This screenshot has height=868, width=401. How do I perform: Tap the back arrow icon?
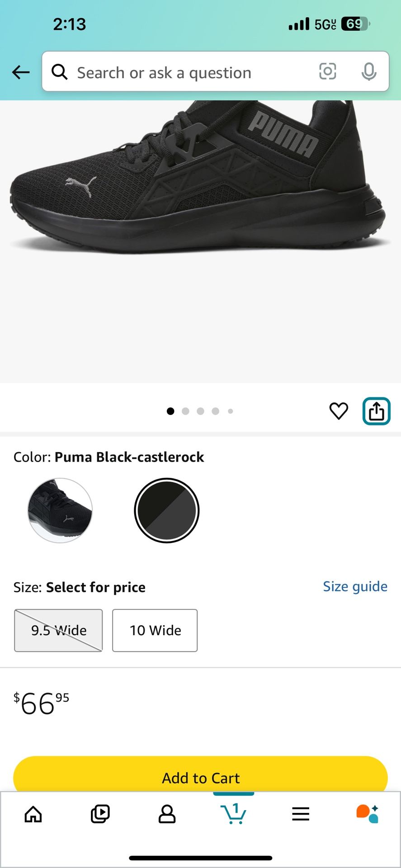point(21,72)
